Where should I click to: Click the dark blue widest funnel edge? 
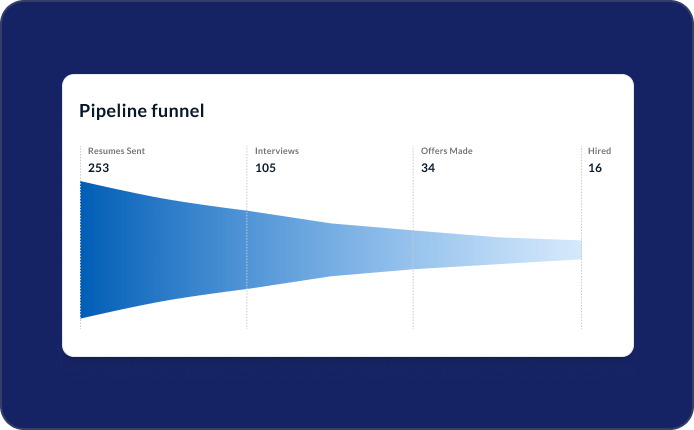click(x=84, y=249)
